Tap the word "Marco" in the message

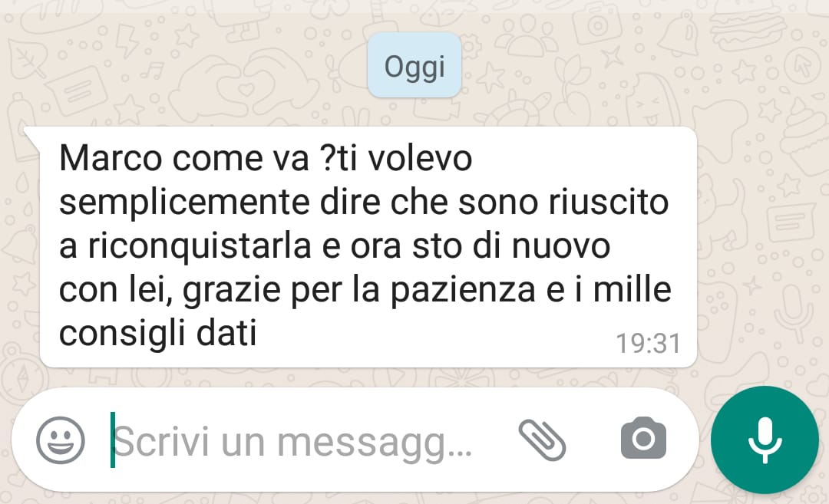coord(111,158)
